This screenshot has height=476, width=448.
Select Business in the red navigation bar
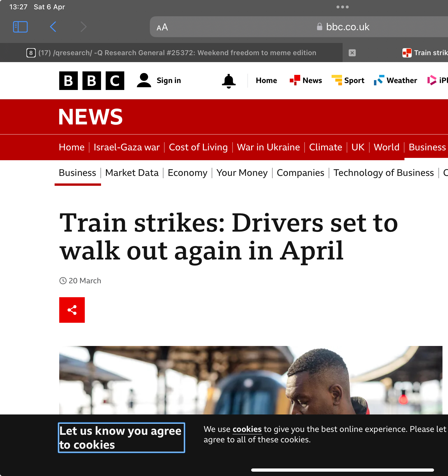point(427,147)
